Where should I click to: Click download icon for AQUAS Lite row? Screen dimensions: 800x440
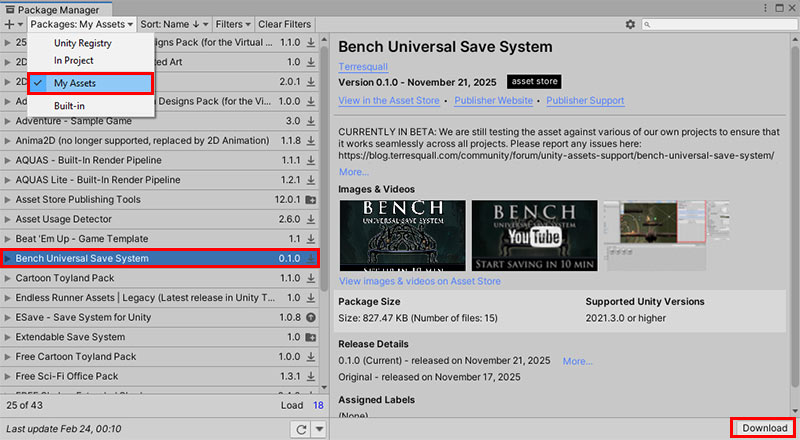click(x=311, y=180)
